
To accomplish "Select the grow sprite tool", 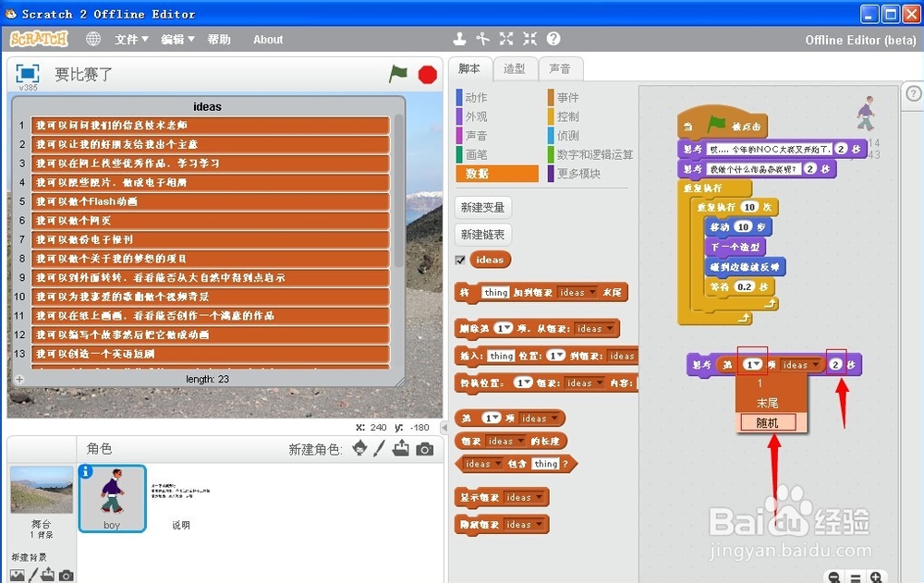I will point(505,39).
